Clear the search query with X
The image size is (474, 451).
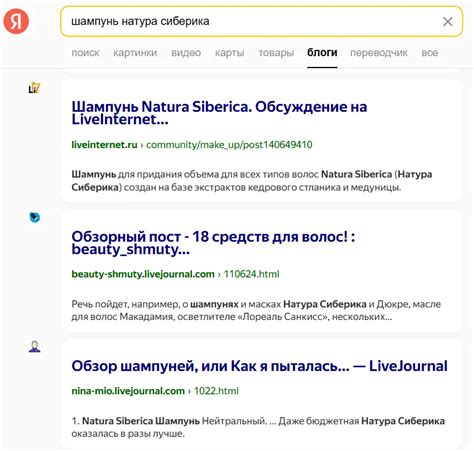[x=447, y=22]
